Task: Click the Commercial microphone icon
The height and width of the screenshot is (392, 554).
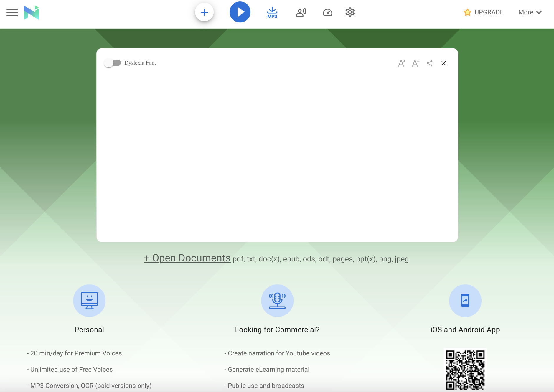Action: point(277,301)
